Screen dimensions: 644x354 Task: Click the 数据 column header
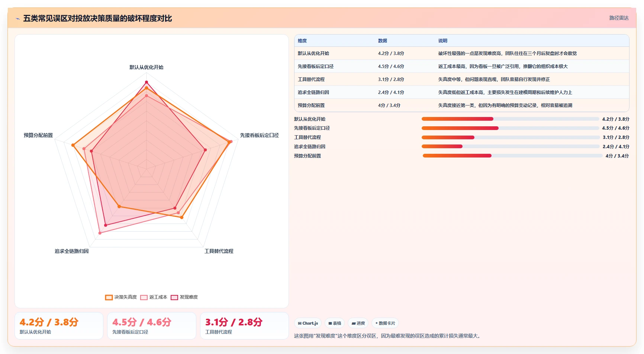click(x=383, y=41)
